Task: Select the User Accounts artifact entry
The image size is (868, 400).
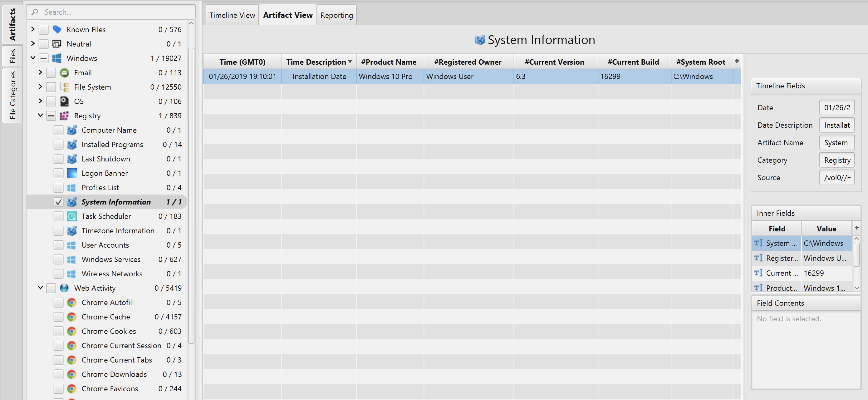Action: coord(105,245)
